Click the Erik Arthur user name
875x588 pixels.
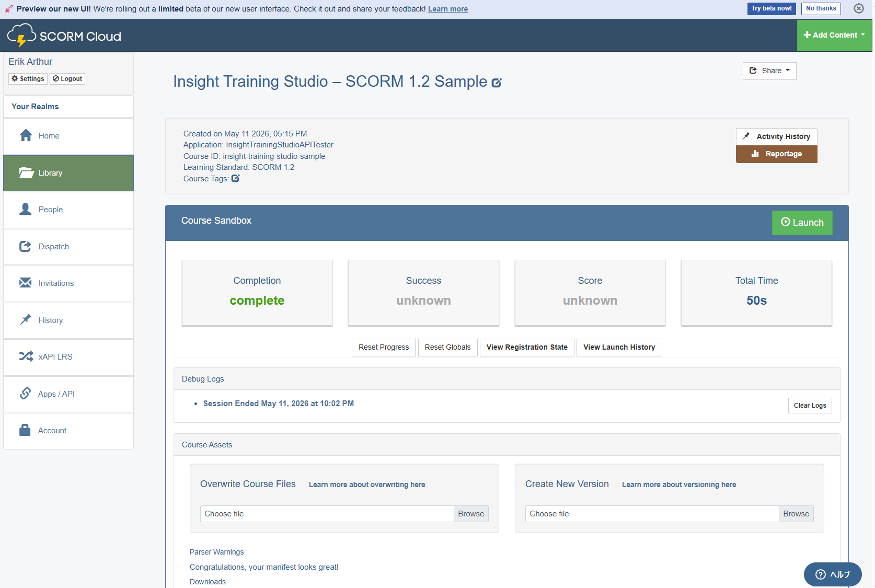point(30,62)
